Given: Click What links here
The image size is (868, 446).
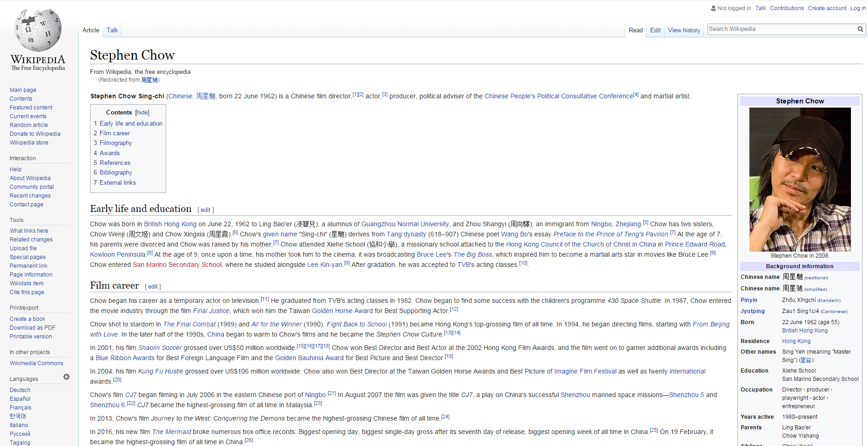Looking at the screenshot, I should 29,231.
